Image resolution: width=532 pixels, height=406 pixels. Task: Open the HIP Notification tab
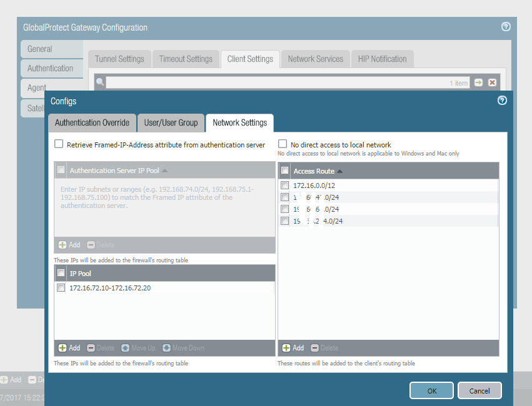click(382, 59)
